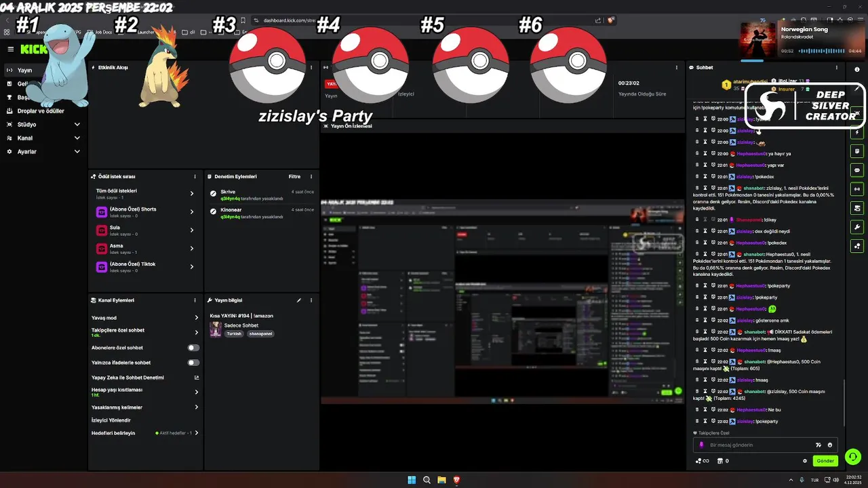
Task: Open the Kanal Eylemleri panel options menu
Action: [x=195, y=300]
